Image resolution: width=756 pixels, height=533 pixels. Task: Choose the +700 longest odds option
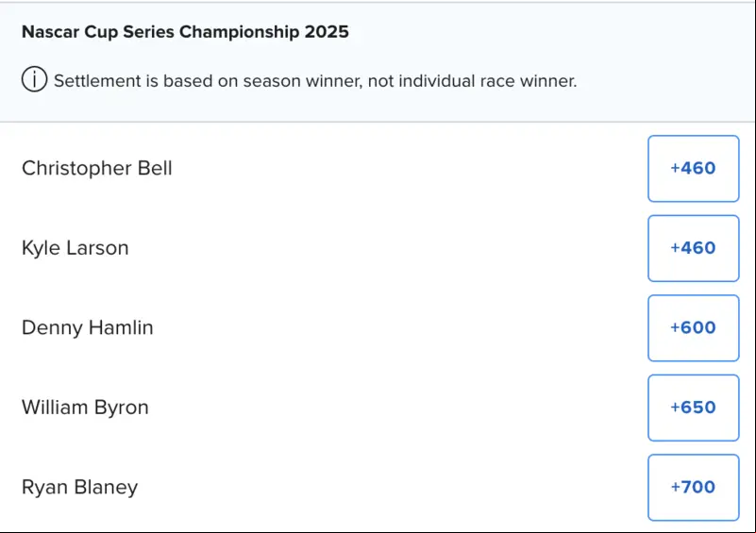coord(694,487)
